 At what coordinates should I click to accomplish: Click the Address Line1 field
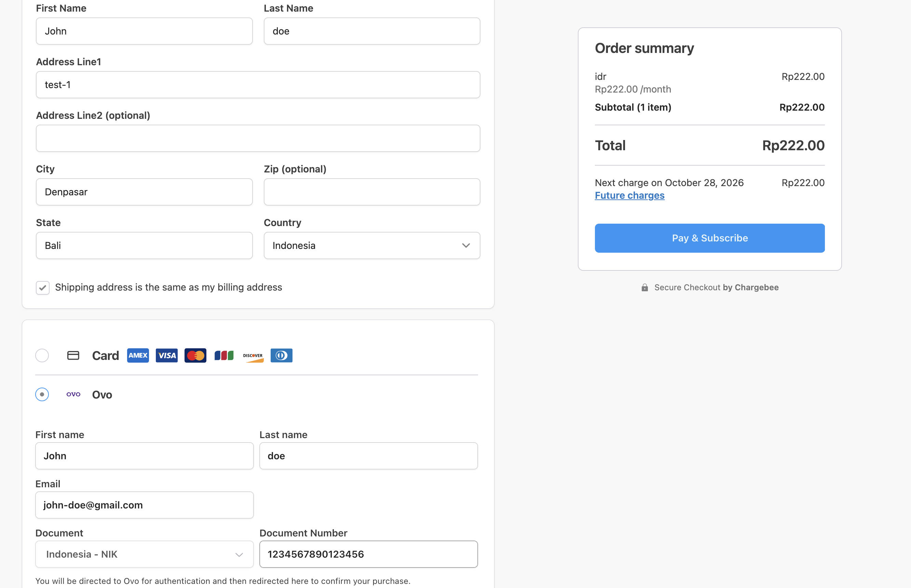click(x=258, y=85)
